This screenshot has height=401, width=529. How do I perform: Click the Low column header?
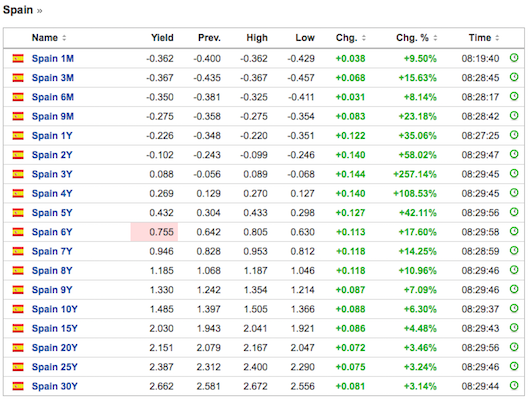(305, 38)
